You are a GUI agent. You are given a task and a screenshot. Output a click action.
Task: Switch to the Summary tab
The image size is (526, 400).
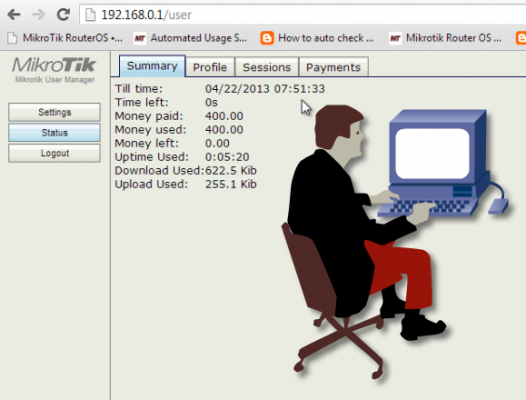click(152, 66)
